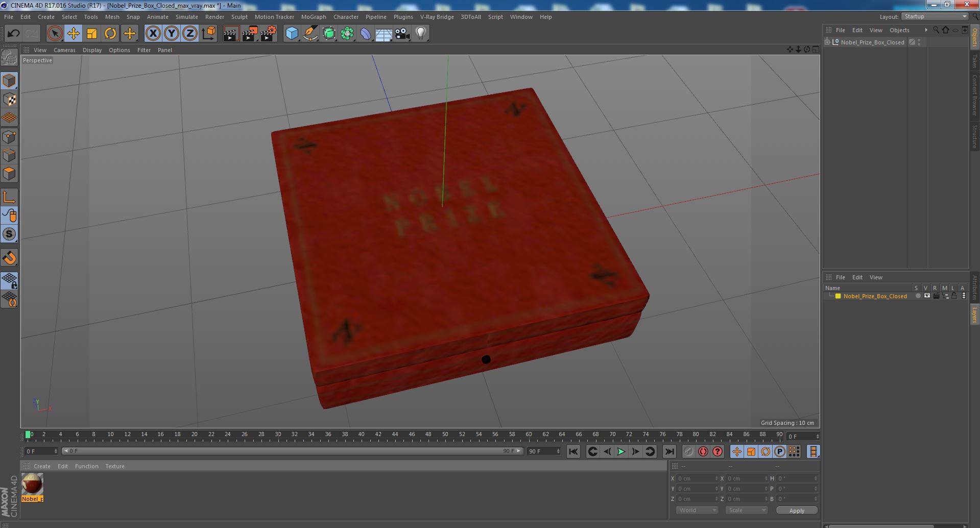
Task: Switch to Polygons mode in left sidebar
Action: pos(9,174)
